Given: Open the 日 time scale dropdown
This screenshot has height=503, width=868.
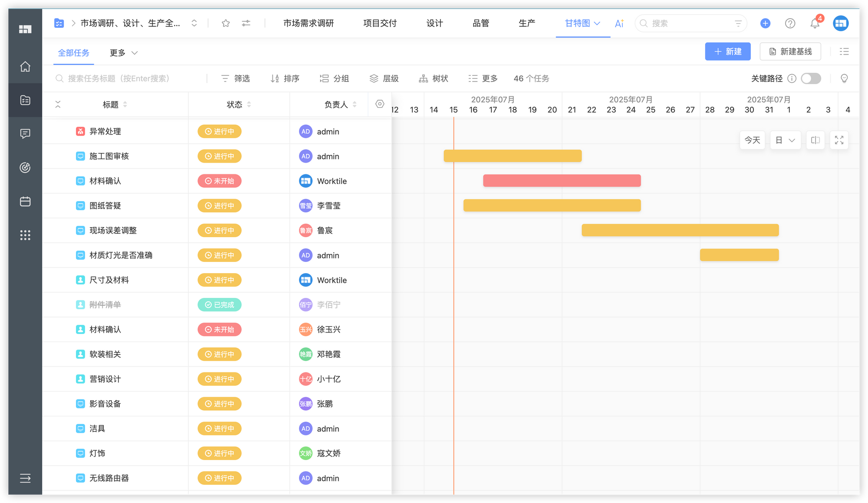Looking at the screenshot, I should coord(785,140).
